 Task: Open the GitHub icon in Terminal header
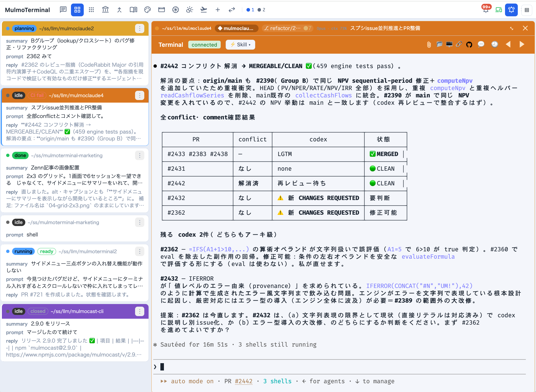(469, 44)
